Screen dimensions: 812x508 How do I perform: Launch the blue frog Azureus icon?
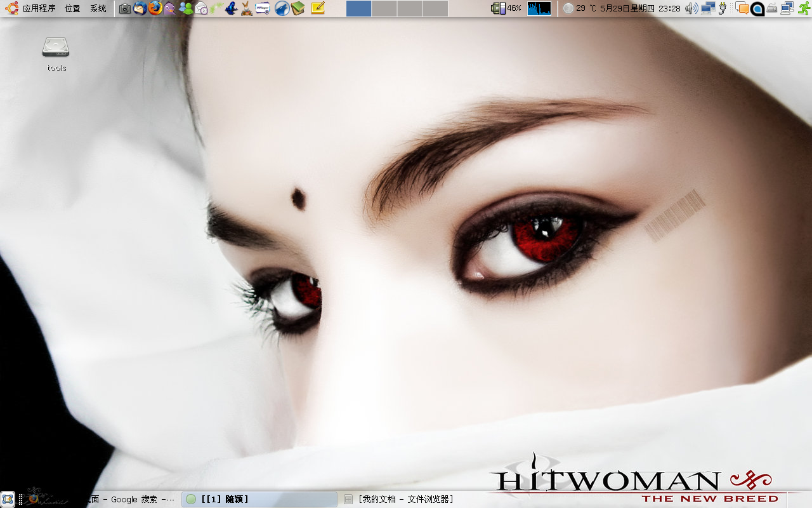pos(232,8)
